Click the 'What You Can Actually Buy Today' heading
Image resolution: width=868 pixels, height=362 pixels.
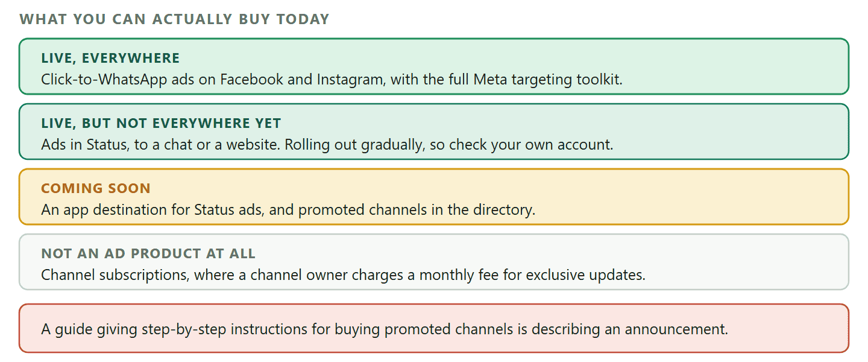[x=174, y=19]
